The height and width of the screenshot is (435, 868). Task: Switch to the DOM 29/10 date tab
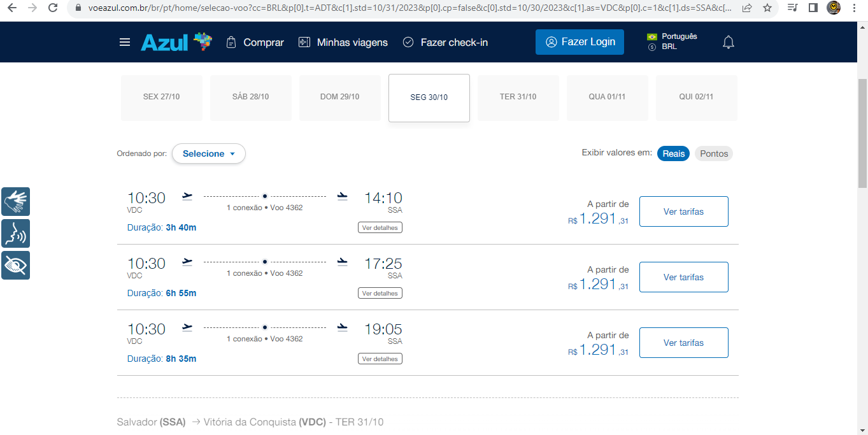340,97
